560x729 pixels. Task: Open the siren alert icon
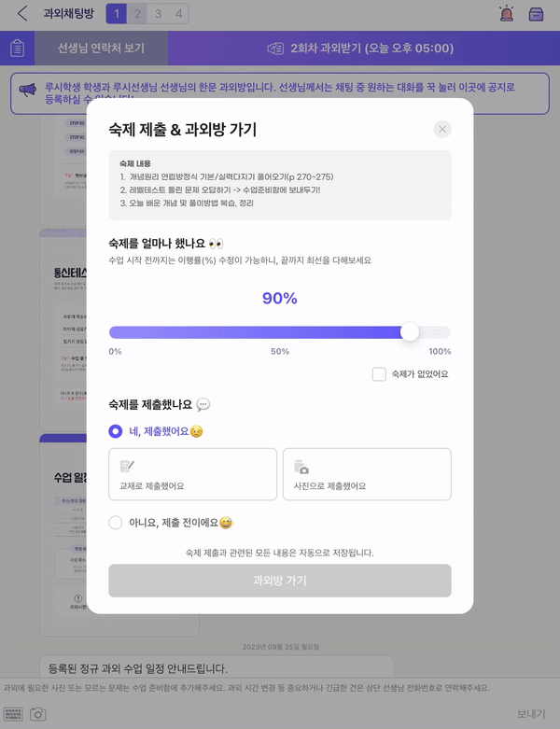click(505, 14)
